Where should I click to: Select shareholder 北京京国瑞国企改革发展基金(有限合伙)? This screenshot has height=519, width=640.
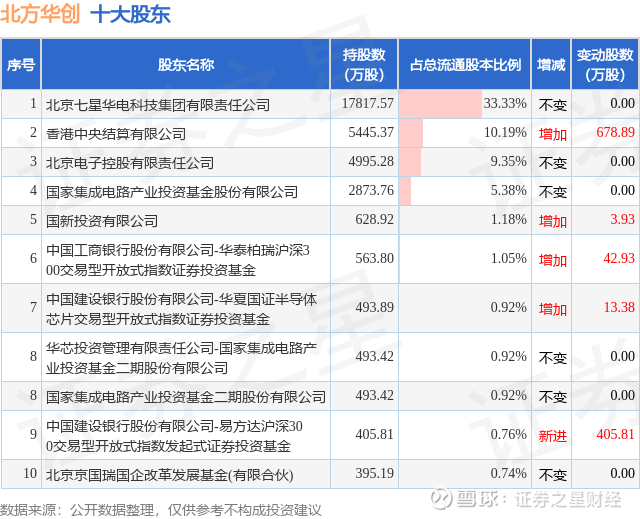[x=169, y=475]
